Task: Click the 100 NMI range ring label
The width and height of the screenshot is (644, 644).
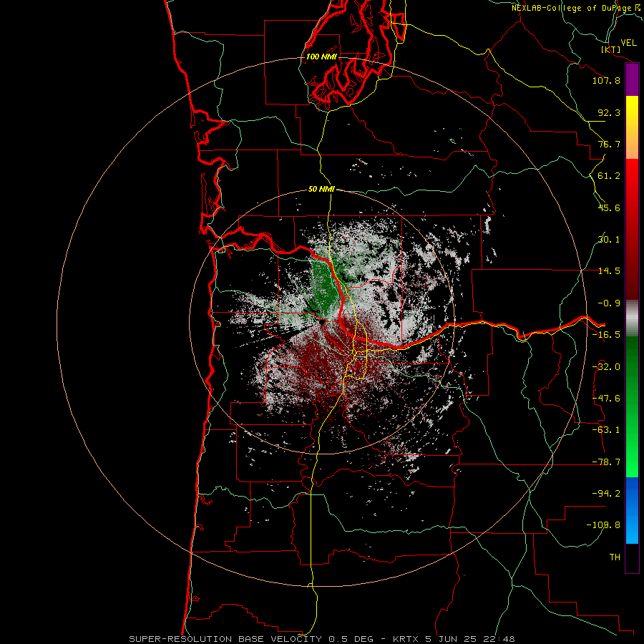Action: click(x=321, y=57)
